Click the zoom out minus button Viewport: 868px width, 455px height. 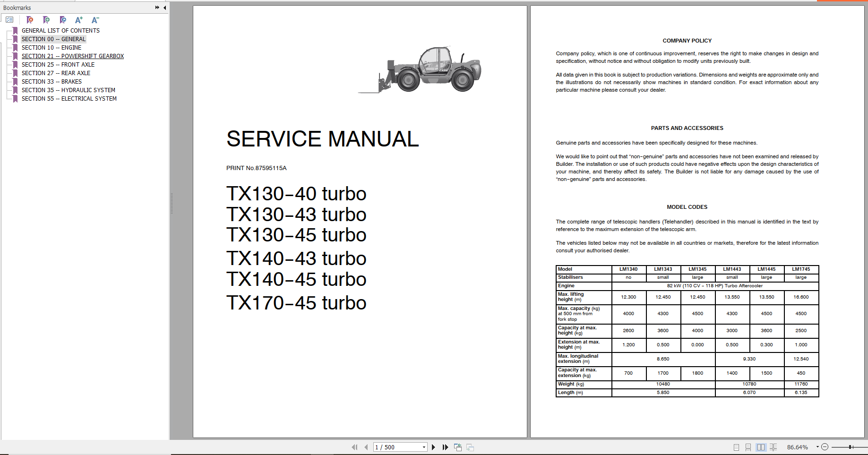pyautogui.click(x=825, y=447)
